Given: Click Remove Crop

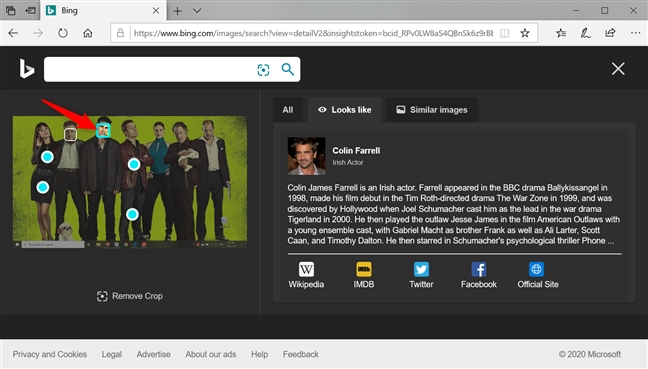Looking at the screenshot, I should coord(129,296).
